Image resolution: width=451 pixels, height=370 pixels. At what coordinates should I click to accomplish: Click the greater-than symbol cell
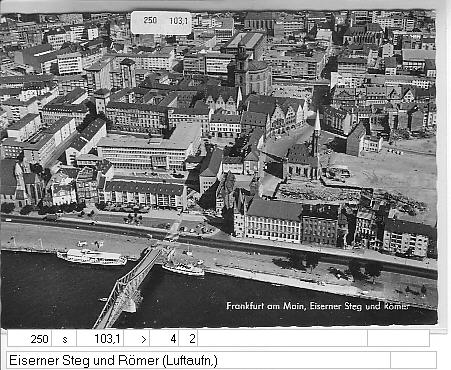[137, 339]
